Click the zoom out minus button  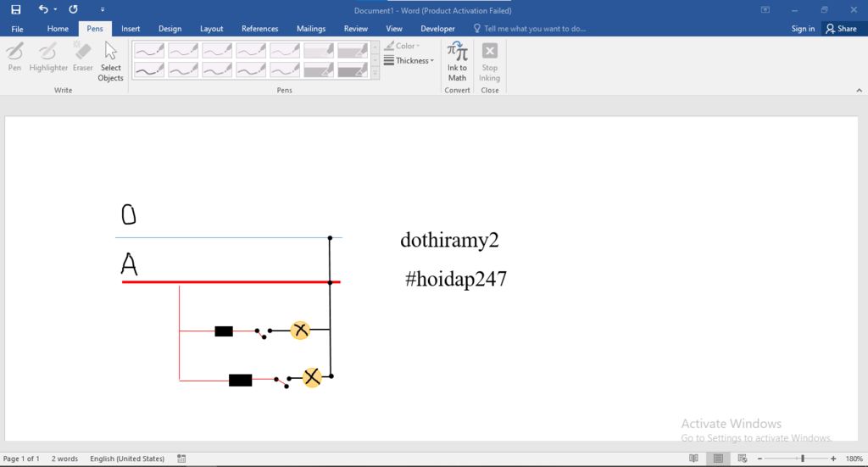(x=760, y=459)
